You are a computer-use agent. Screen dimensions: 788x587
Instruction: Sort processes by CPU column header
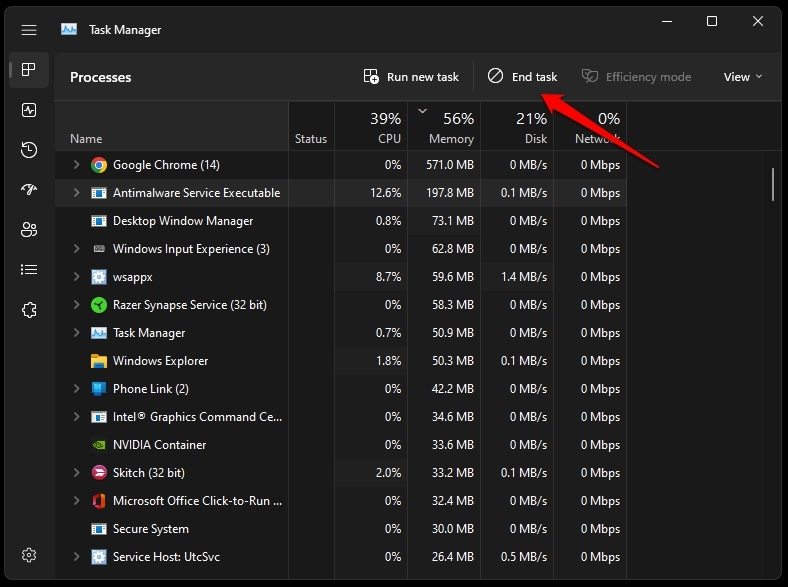tap(371, 127)
